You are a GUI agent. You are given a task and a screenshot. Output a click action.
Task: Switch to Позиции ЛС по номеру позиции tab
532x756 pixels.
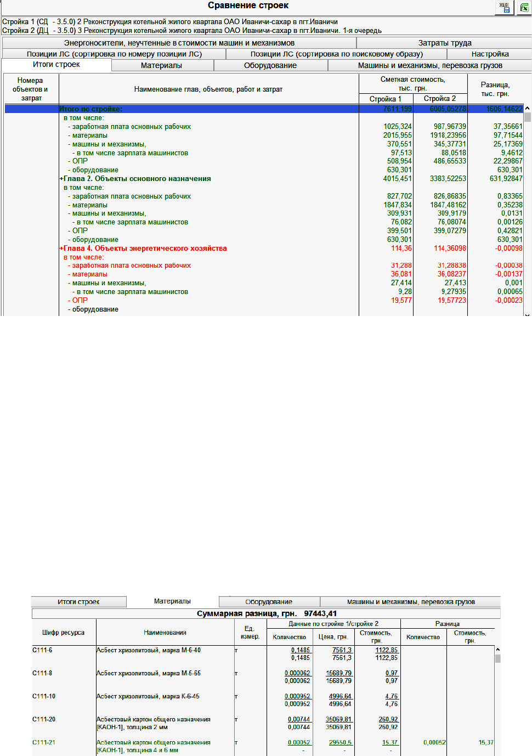coord(114,54)
